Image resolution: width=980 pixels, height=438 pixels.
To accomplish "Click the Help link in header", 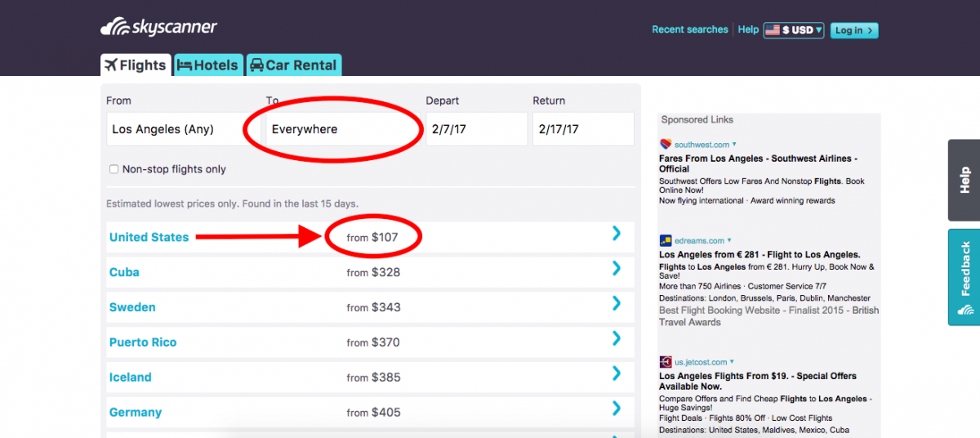I will (x=748, y=29).
